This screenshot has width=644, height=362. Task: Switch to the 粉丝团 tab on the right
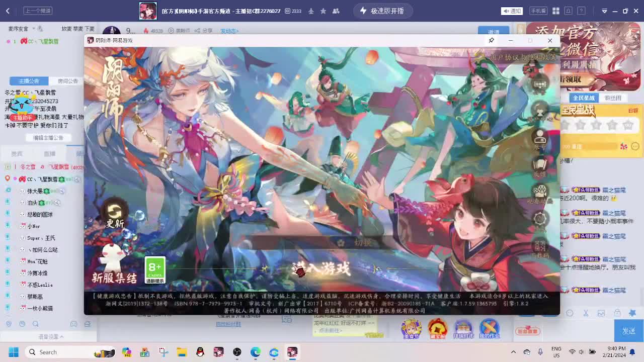click(613, 98)
